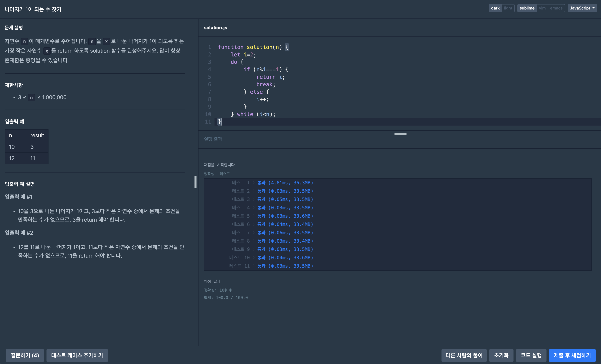601x364 pixels.
Task: Click line number 11 in gutter
Action: coord(208,122)
